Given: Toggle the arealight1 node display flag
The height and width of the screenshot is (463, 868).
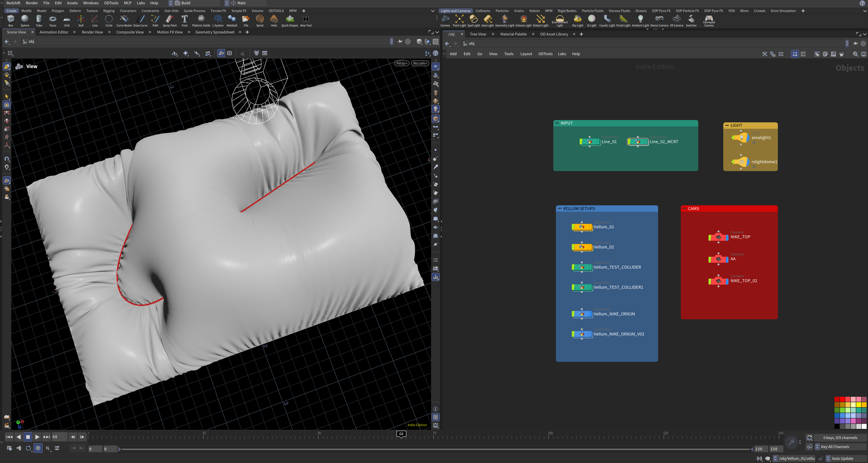Looking at the screenshot, I should coord(748,137).
